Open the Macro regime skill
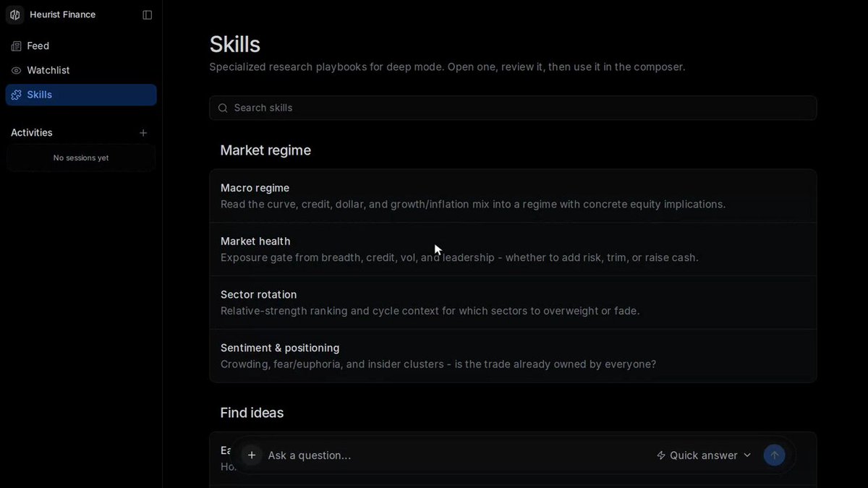This screenshot has width=868, height=488. point(513,196)
